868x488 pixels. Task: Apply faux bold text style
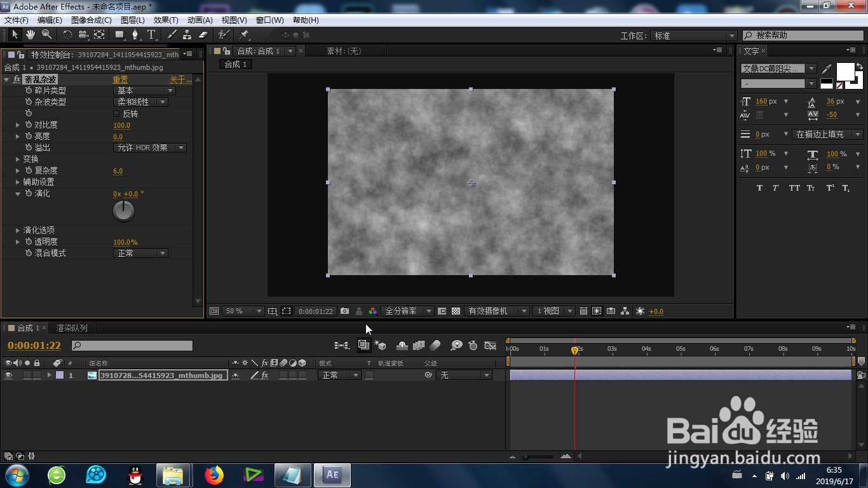[x=759, y=188]
